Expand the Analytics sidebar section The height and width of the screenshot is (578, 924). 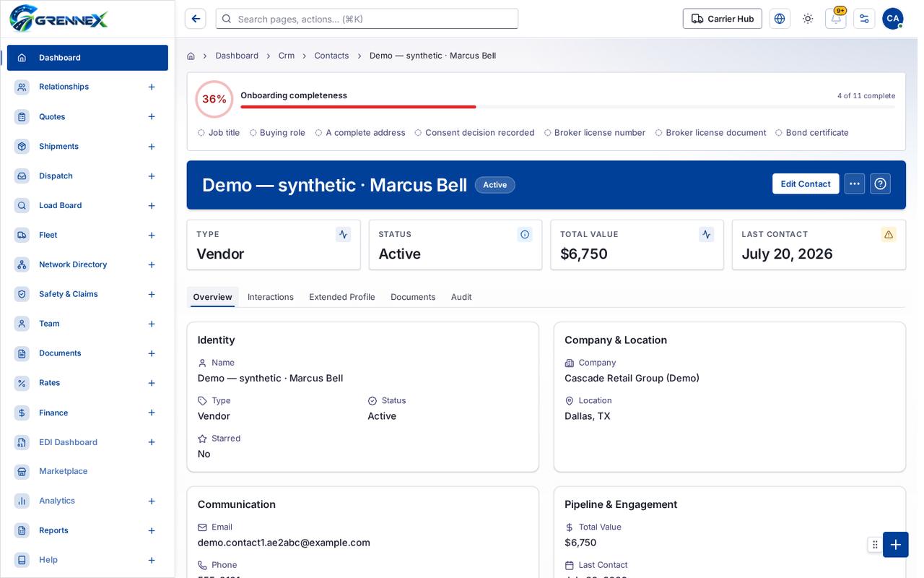pyautogui.click(x=152, y=501)
